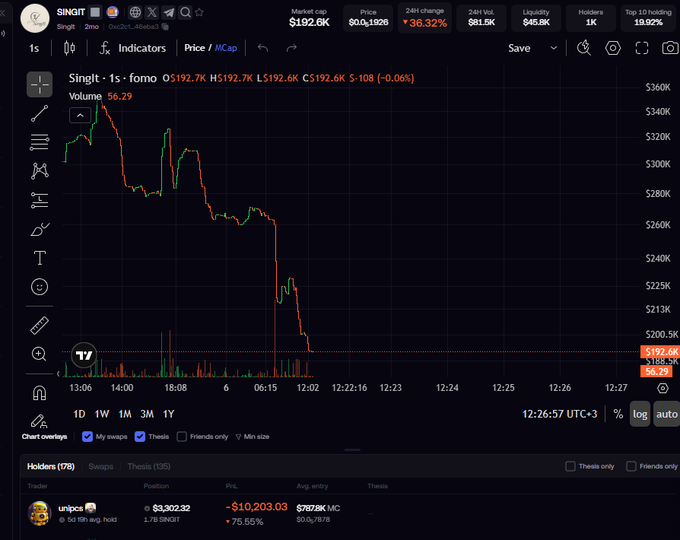Viewport: 680px width, 540px height.
Task: Toggle percent scale mode
Action: [x=618, y=414]
